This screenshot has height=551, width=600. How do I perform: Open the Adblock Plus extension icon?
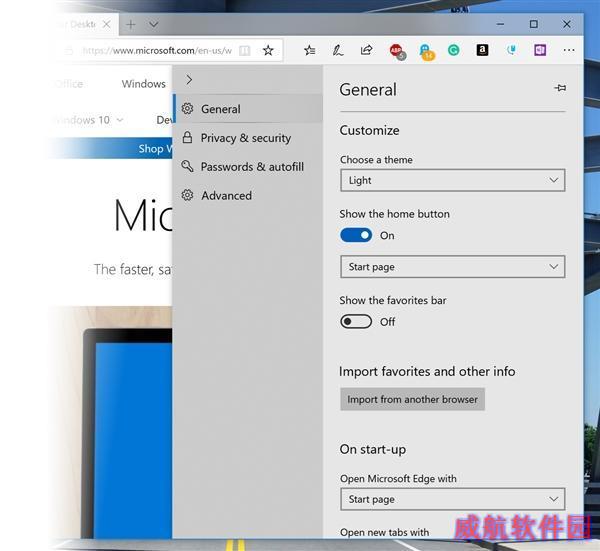(397, 51)
